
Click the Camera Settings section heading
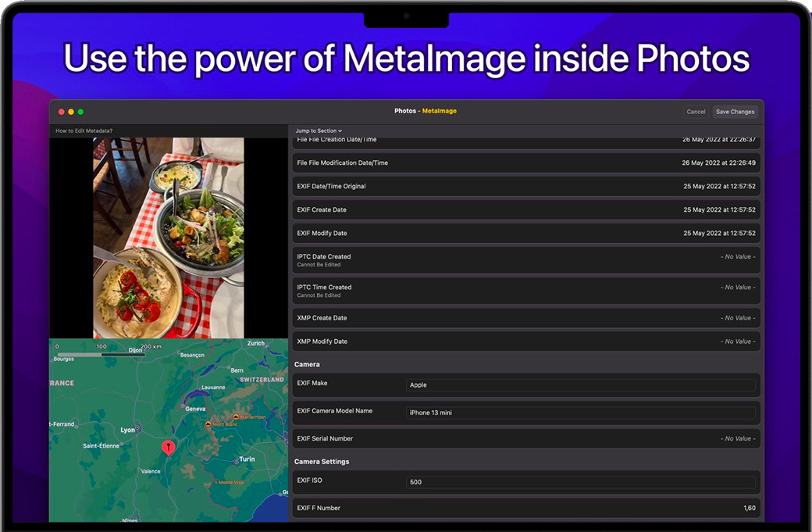[x=322, y=462]
